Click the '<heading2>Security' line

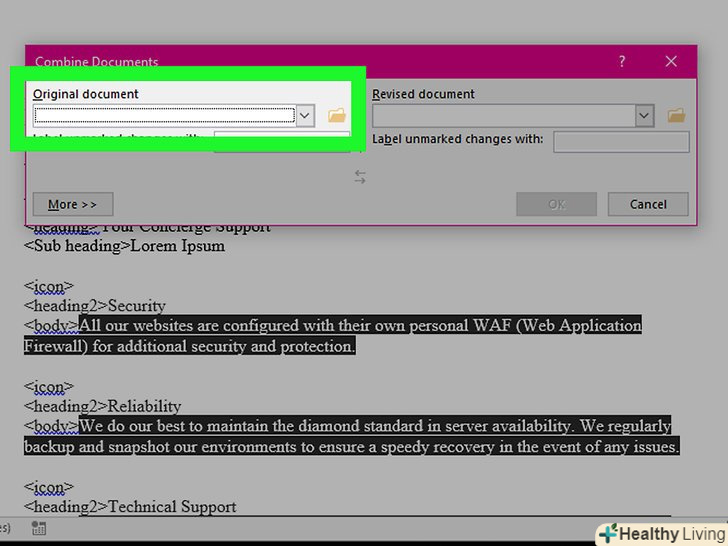(95, 306)
